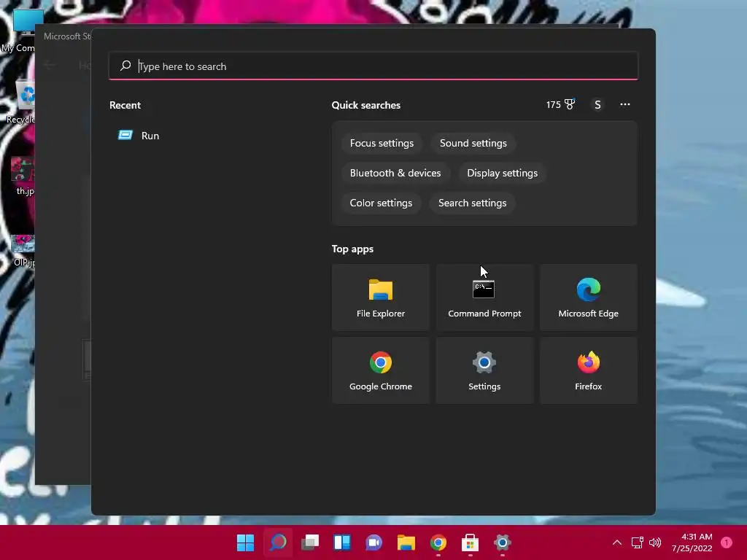The image size is (747, 560).
Task: Click the network tray icon
Action: [x=638, y=542]
